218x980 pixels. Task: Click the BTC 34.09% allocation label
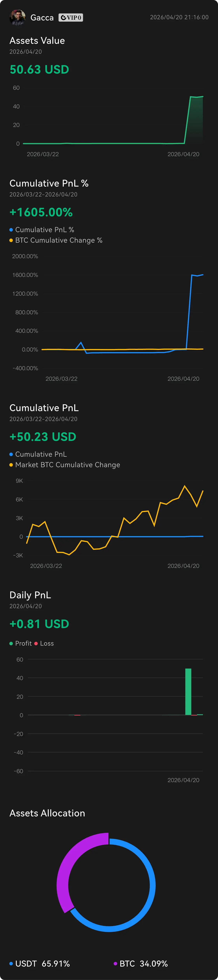144,964
